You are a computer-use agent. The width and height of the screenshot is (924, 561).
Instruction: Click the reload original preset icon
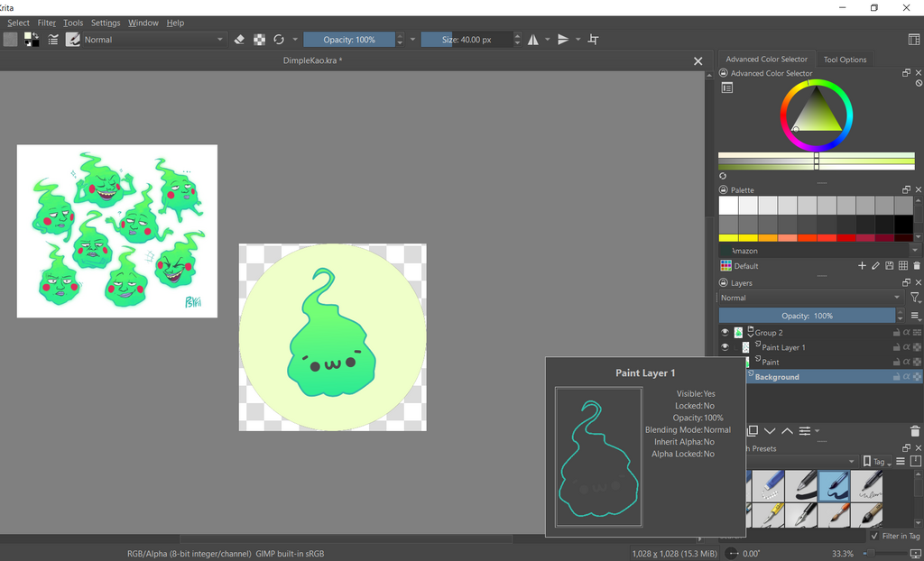279,40
